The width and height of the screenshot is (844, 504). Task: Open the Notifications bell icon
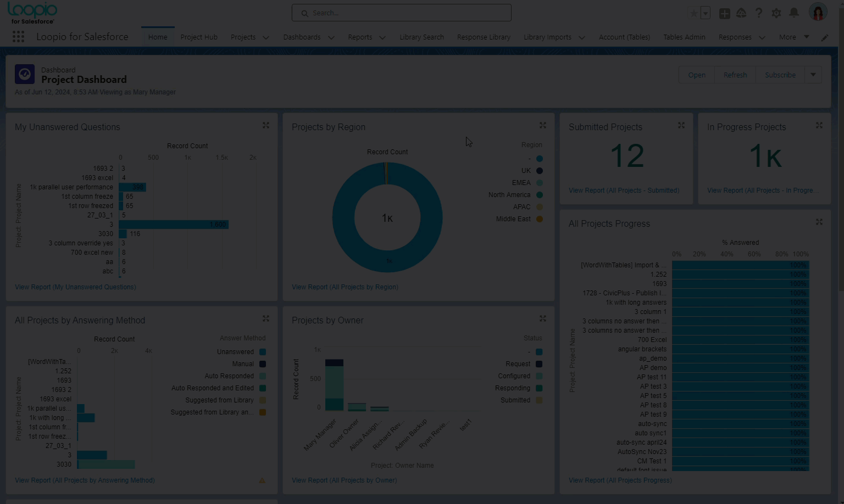click(x=794, y=13)
